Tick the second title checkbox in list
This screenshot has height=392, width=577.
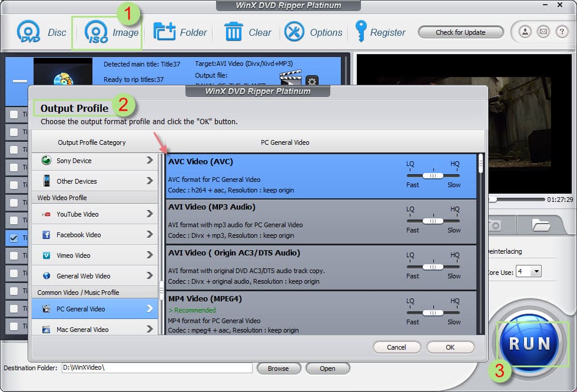(x=14, y=132)
